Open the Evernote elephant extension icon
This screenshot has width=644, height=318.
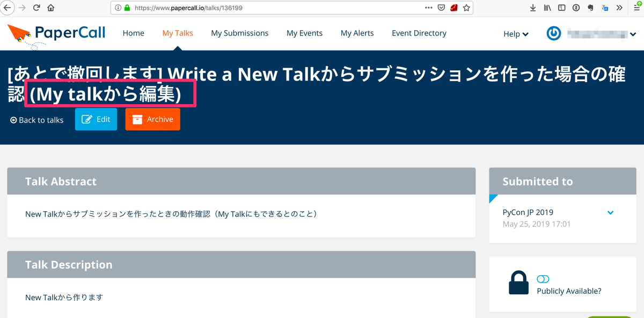click(x=590, y=8)
